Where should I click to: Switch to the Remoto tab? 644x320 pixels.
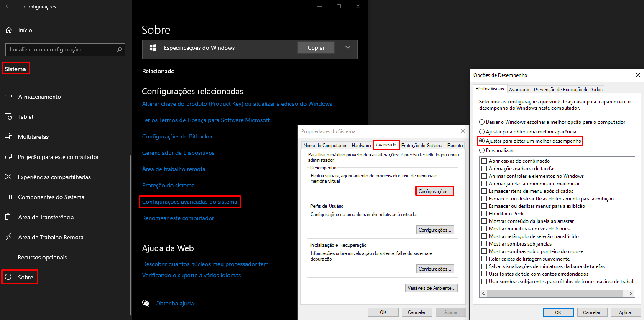tap(455, 146)
